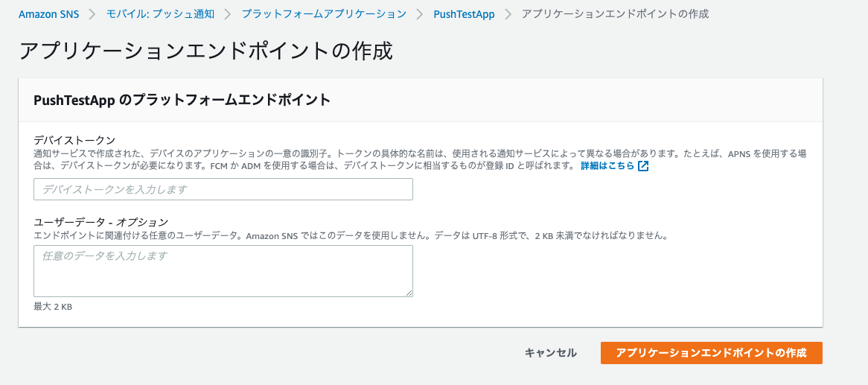868x385 pixels.
Task: Grab the resize handle of user data textarea
Action: (409, 293)
